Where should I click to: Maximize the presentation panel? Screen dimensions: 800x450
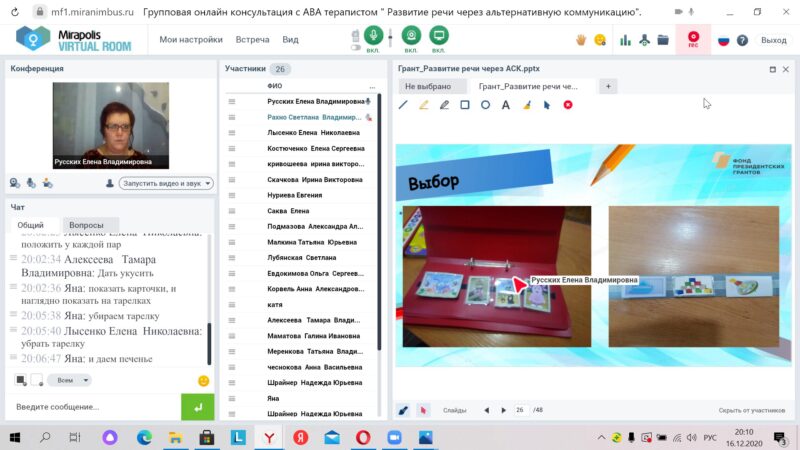(x=772, y=69)
